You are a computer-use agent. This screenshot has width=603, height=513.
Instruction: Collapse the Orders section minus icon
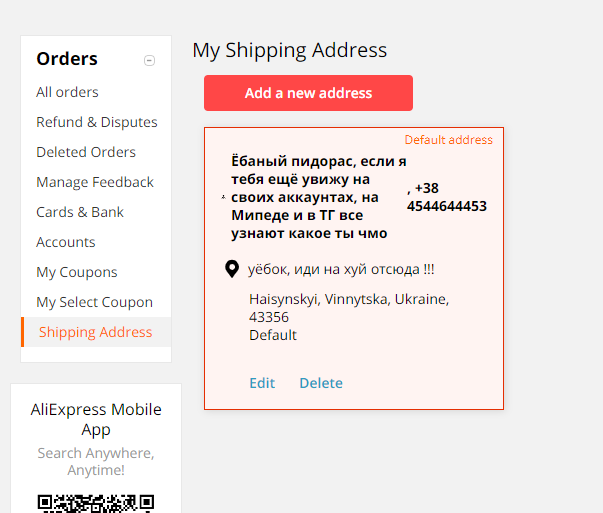[x=149, y=60]
